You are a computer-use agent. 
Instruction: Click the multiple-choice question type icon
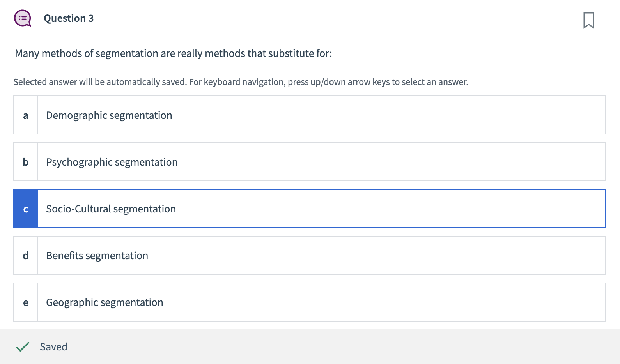pyautogui.click(x=23, y=18)
